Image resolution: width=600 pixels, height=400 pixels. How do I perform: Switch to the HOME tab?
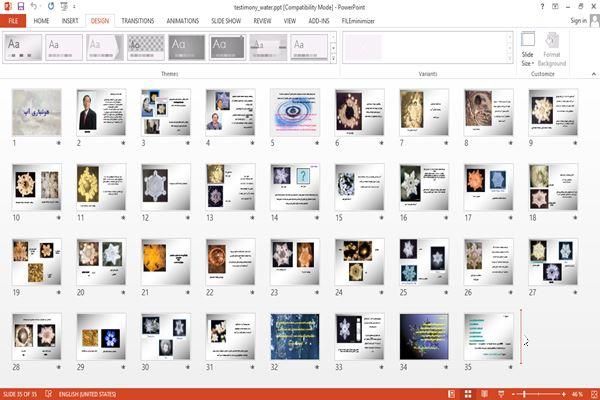click(41, 21)
